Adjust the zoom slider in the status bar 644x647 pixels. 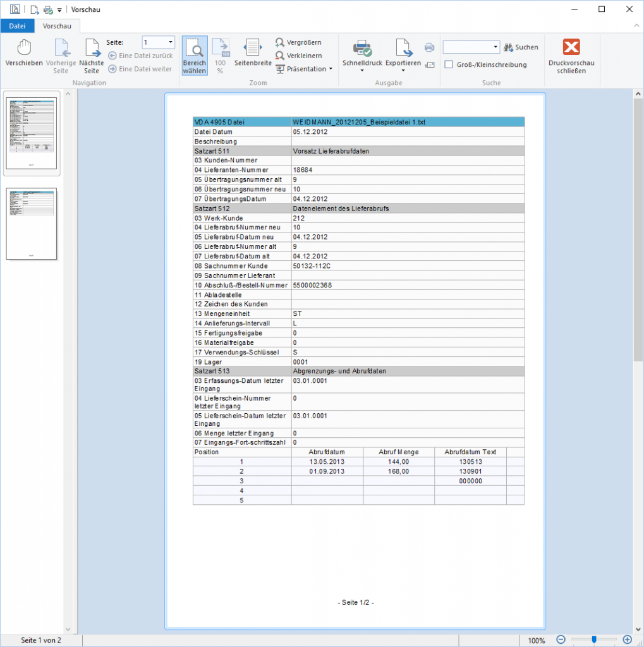[x=593, y=639]
